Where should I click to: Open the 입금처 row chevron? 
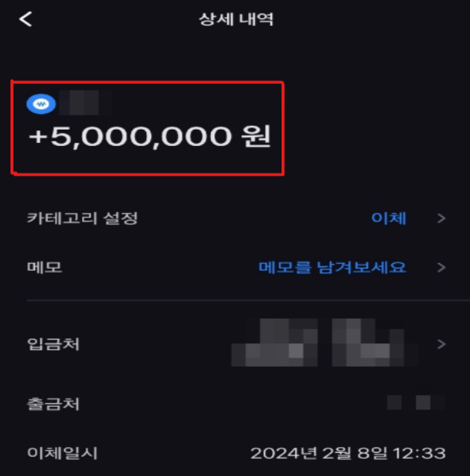442,344
